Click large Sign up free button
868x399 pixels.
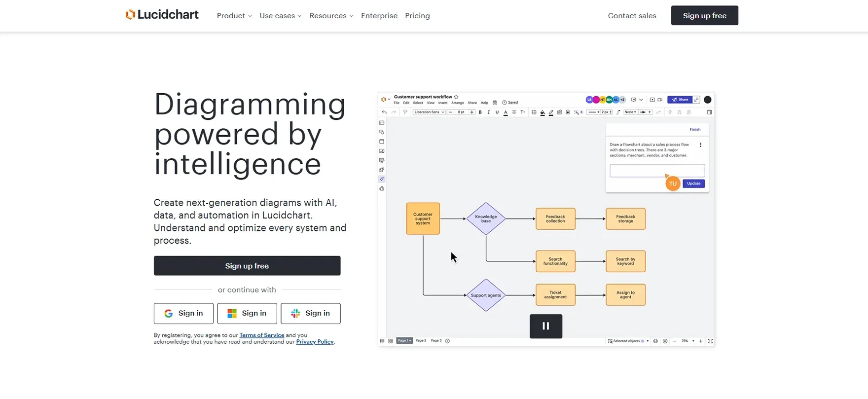coord(247,266)
